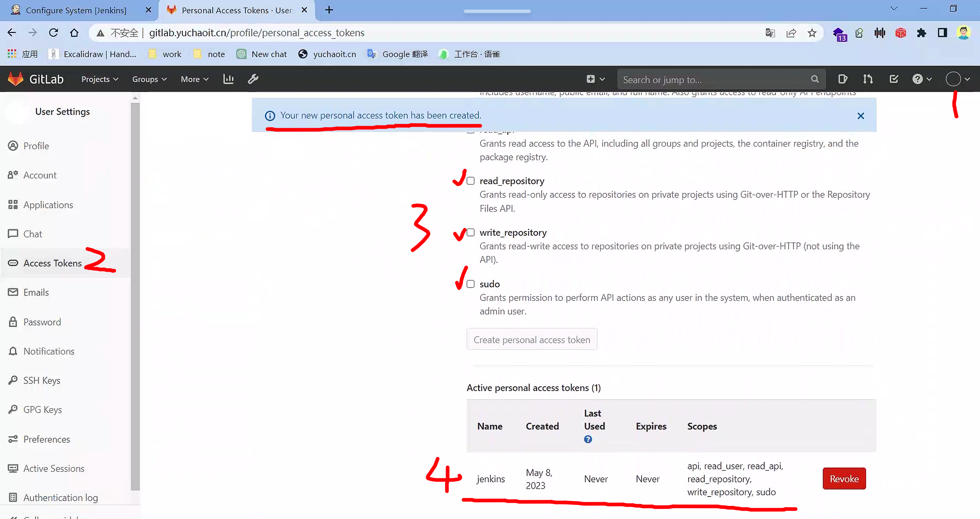Open Merge requests icon in top bar
The image size is (980, 519).
(868, 79)
